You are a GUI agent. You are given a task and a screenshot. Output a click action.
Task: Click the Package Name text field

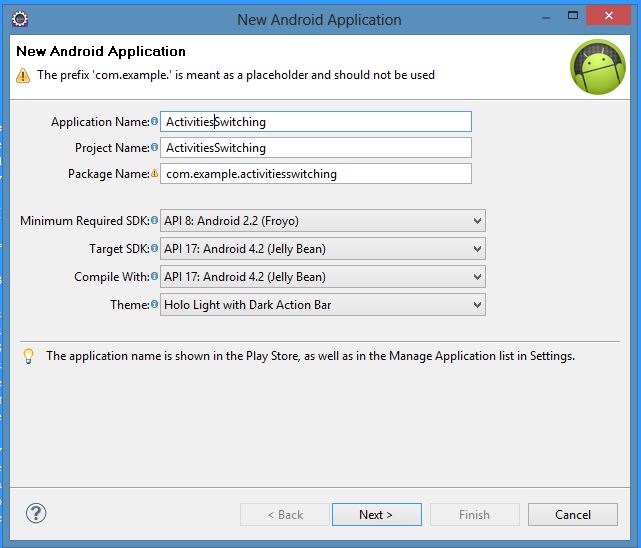pos(316,174)
